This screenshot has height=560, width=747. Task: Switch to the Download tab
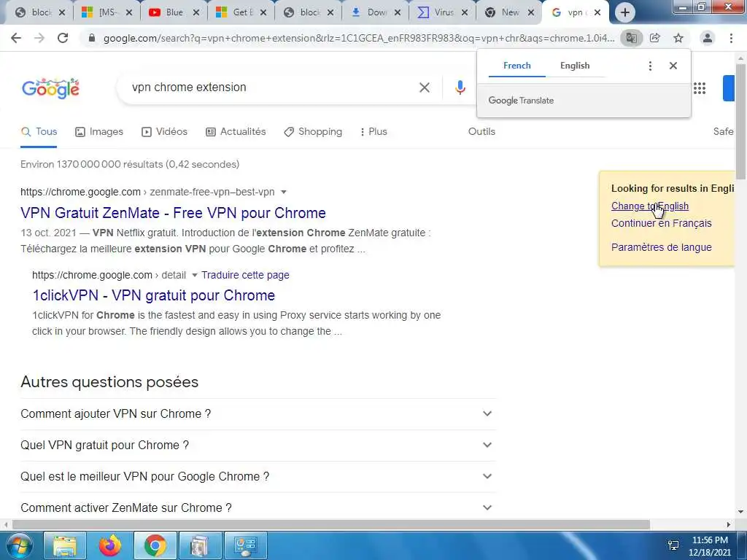tap(376, 13)
